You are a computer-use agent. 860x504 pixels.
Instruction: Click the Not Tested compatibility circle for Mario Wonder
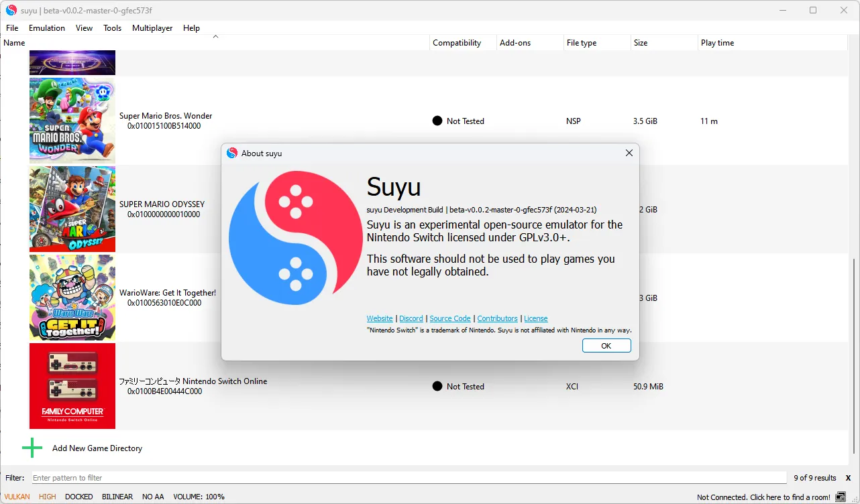pyautogui.click(x=437, y=121)
